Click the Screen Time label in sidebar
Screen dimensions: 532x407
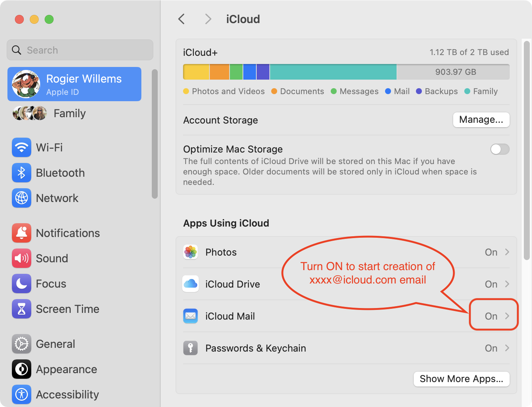point(67,309)
